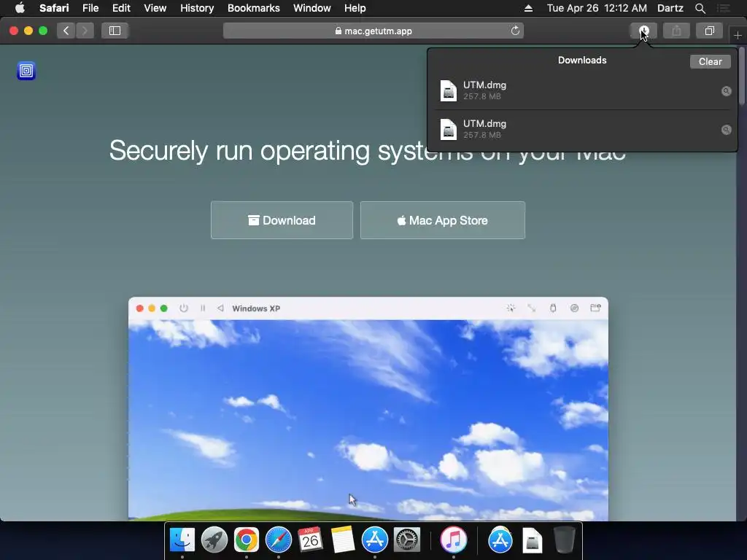Click the Mac App Store button
Screen dimensions: 747x560
pyautogui.click(x=443, y=220)
